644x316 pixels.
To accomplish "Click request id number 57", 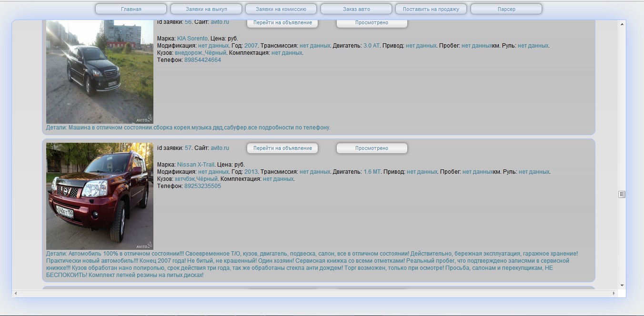I will tap(188, 148).
